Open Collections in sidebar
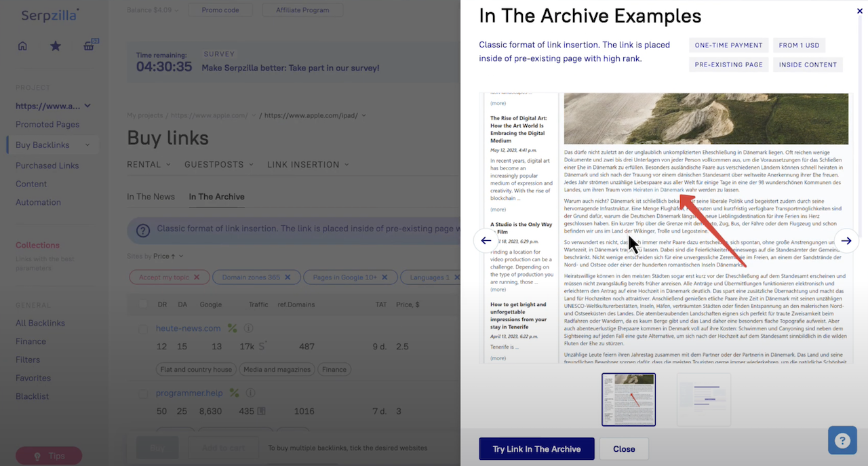The height and width of the screenshot is (466, 868). (x=37, y=245)
